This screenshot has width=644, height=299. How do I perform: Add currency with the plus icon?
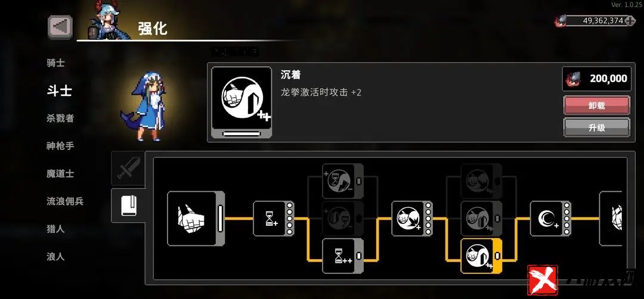(630, 21)
